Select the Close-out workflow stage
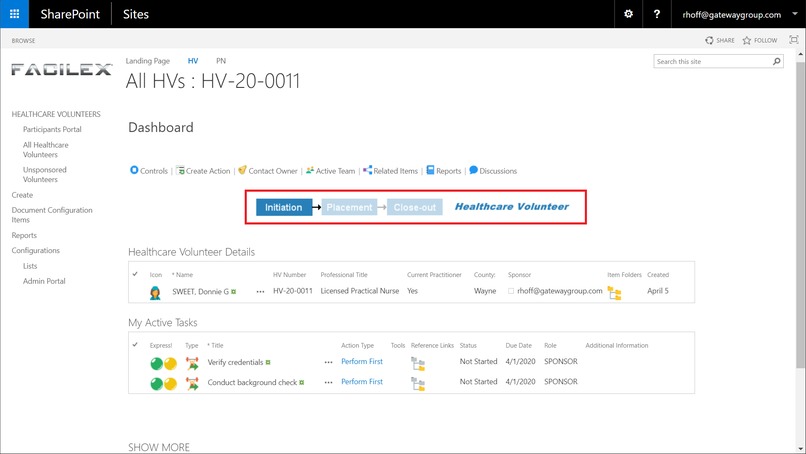Image resolution: width=806 pixels, height=454 pixels. point(414,207)
